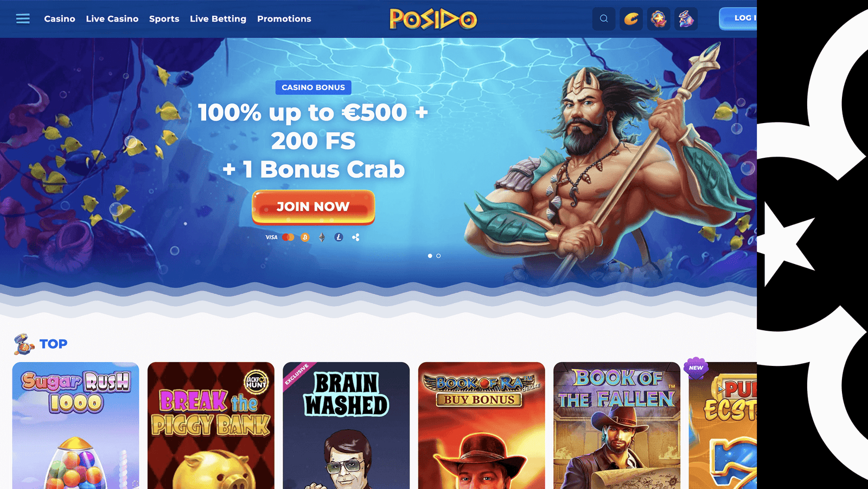
Task: Click the Visa payment icon
Action: (x=271, y=237)
